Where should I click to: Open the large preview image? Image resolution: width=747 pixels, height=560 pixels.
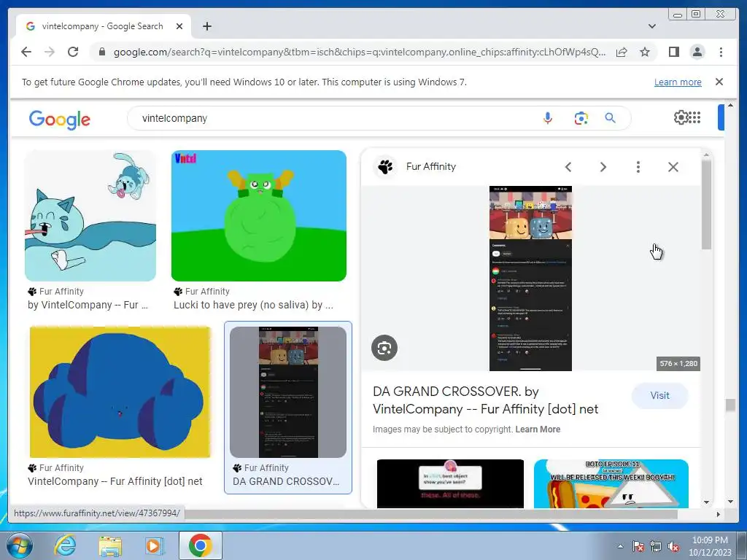pos(530,278)
